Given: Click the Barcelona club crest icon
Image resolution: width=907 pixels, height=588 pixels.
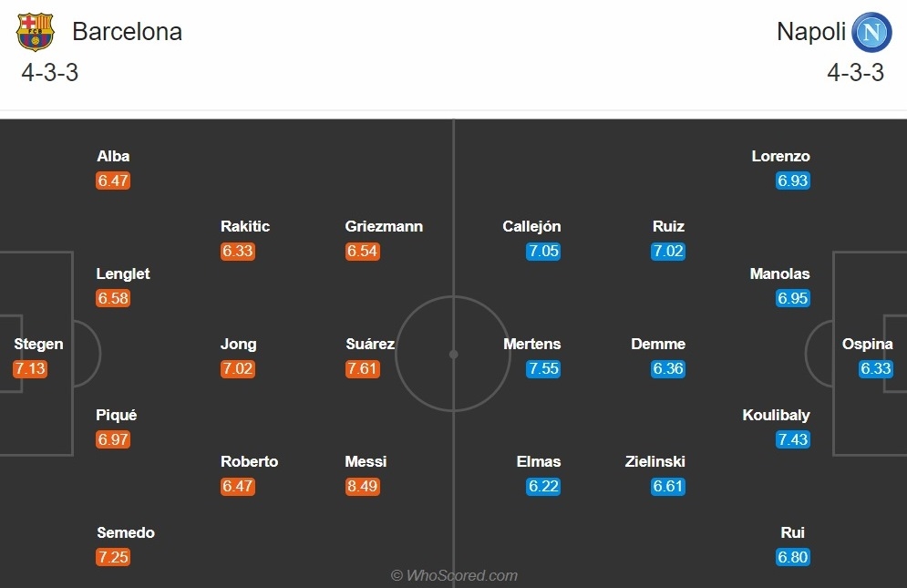Looking at the screenshot, I should 36,32.
